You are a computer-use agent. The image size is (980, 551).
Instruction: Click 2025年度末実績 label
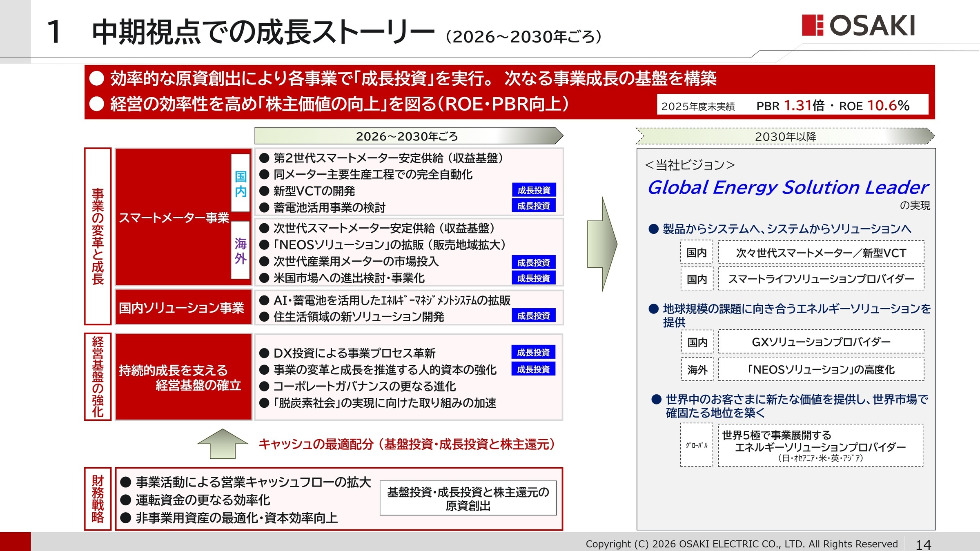click(698, 107)
